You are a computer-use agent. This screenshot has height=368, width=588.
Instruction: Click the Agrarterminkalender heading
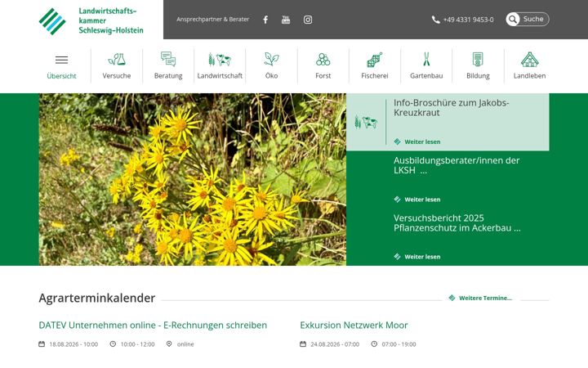[96, 298]
